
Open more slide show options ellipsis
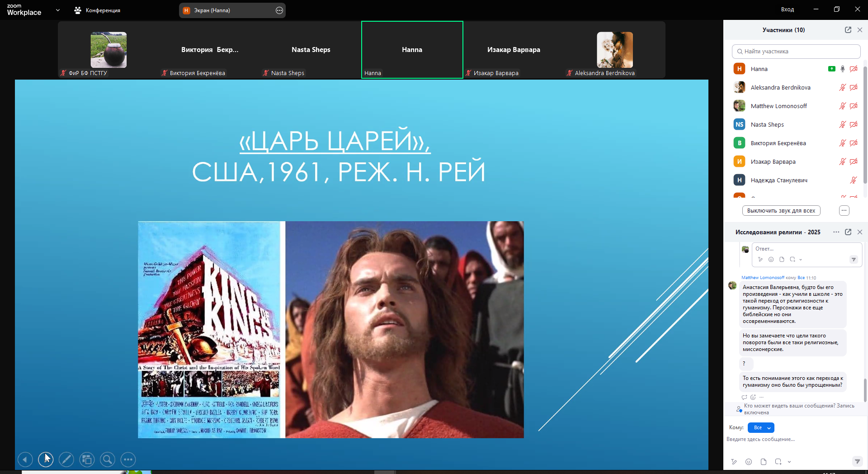(128, 460)
